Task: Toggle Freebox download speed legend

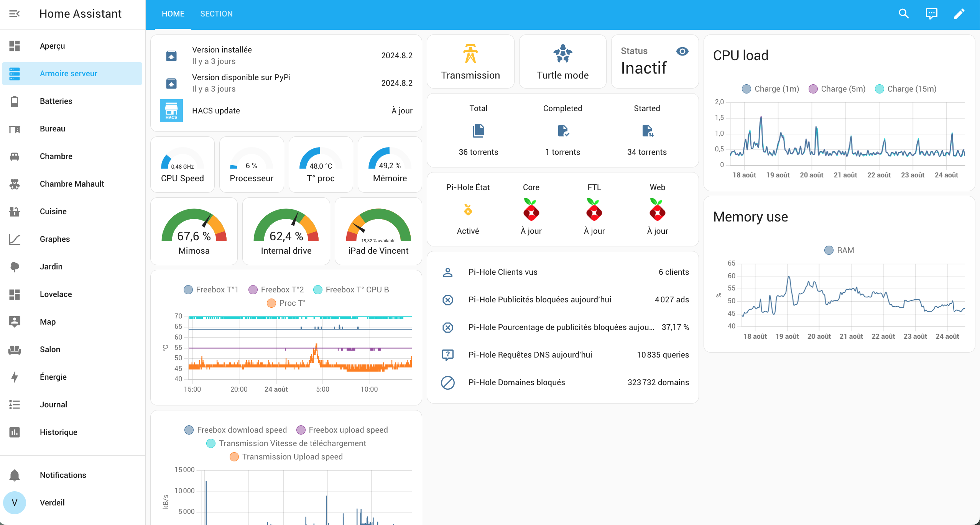Action: (x=235, y=430)
